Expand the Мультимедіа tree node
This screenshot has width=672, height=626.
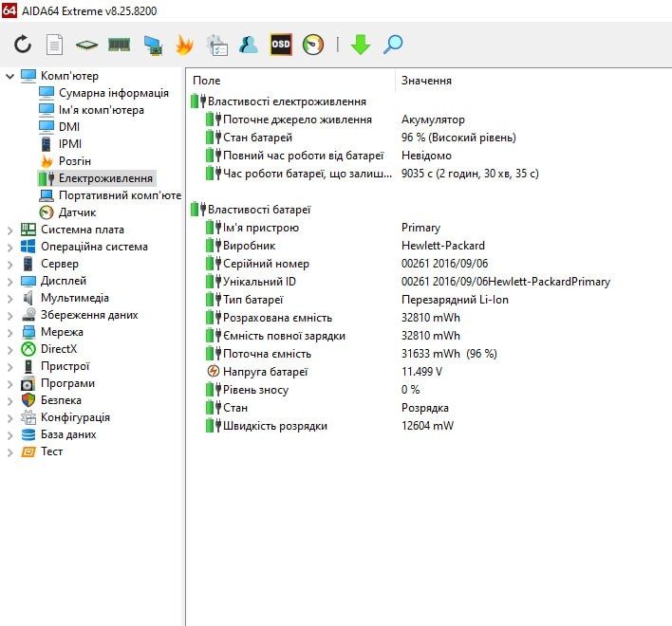9,299
